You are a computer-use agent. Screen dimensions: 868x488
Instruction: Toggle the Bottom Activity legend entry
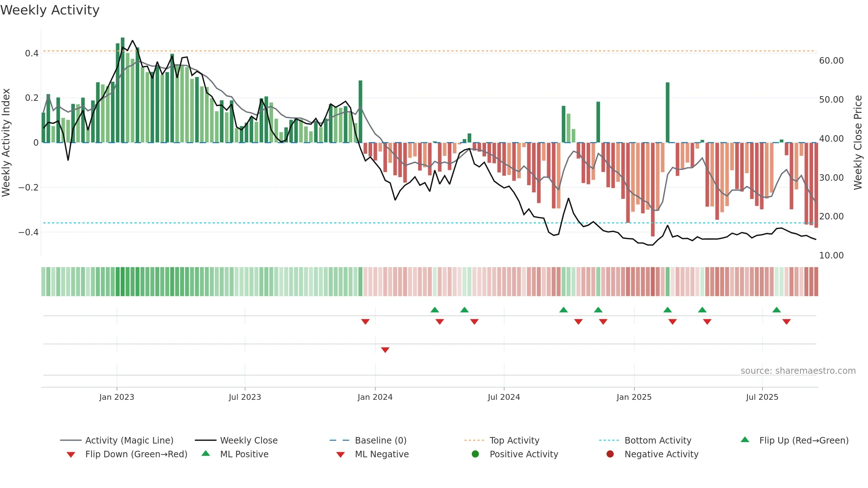tap(645, 440)
